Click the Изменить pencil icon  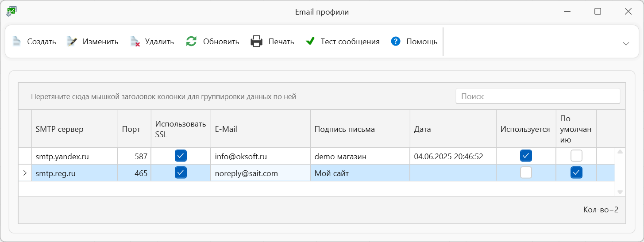coord(72,42)
